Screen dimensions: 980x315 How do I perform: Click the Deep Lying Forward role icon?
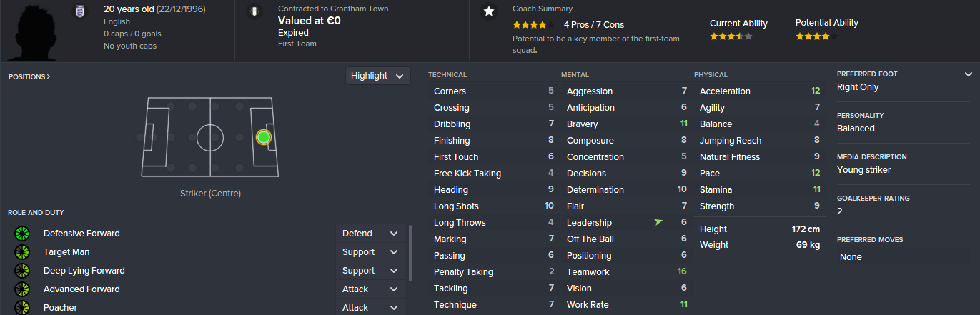pos(22,271)
